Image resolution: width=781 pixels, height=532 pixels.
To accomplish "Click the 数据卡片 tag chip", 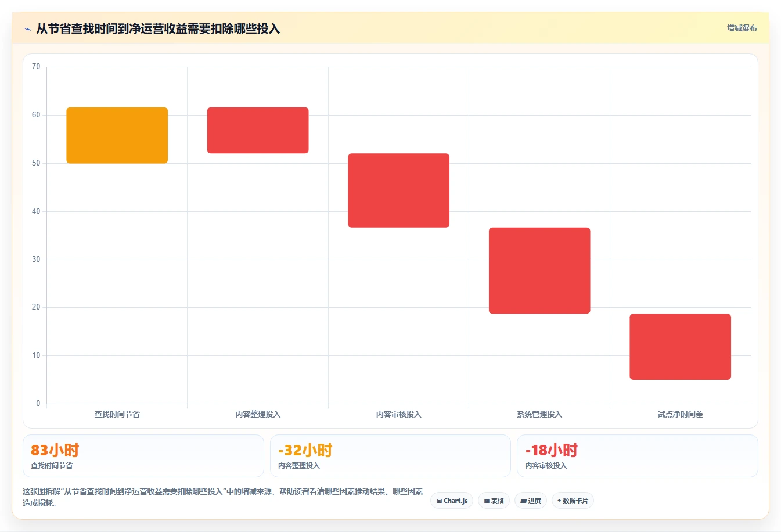I will (573, 501).
